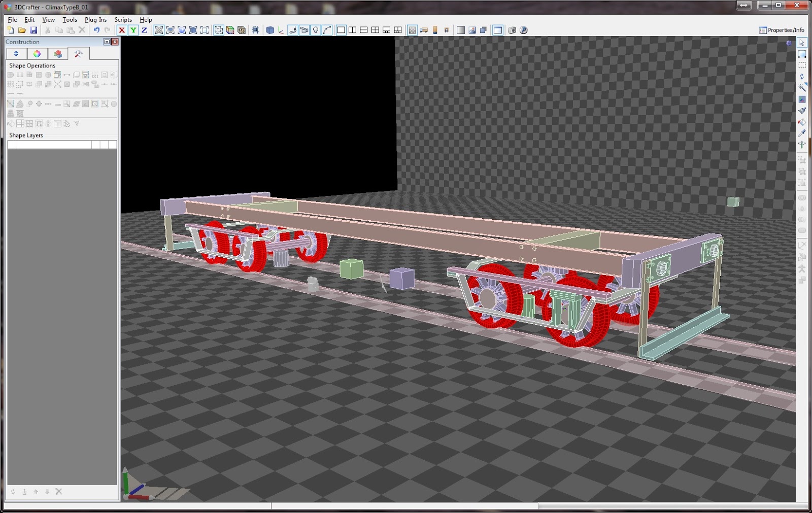Click the curved path toolbar icon
Screen dimensions: 812x513
click(327, 30)
